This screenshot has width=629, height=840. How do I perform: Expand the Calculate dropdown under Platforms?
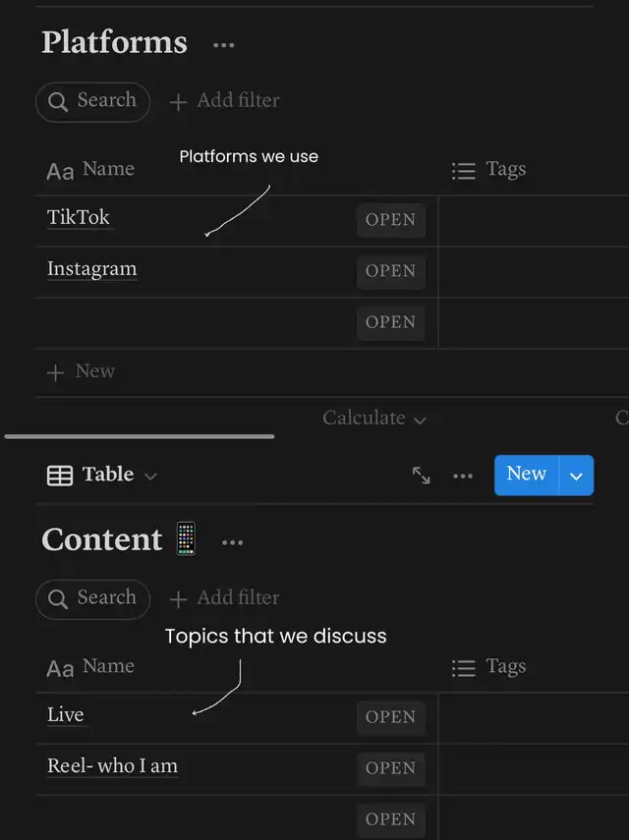(374, 419)
